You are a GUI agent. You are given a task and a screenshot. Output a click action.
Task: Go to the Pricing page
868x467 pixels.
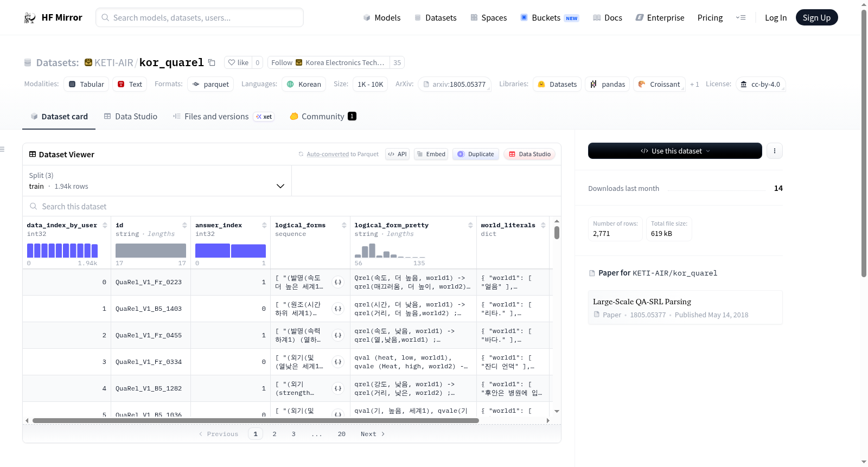tap(710, 18)
